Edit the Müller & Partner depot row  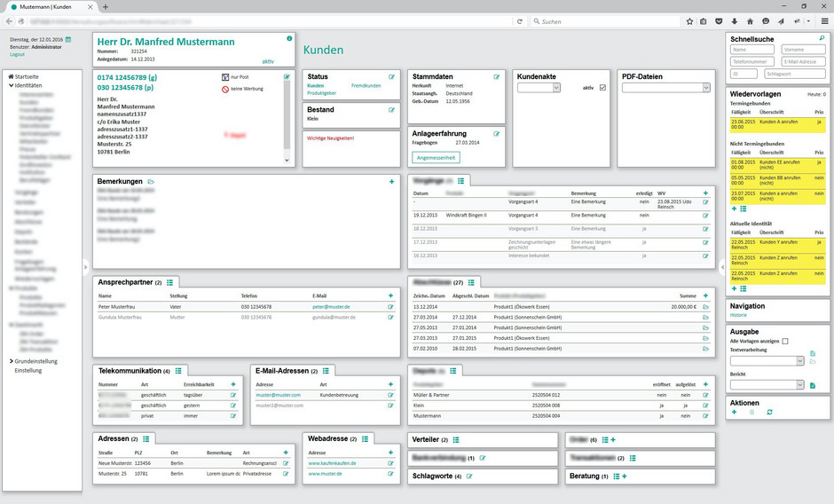coord(705,396)
